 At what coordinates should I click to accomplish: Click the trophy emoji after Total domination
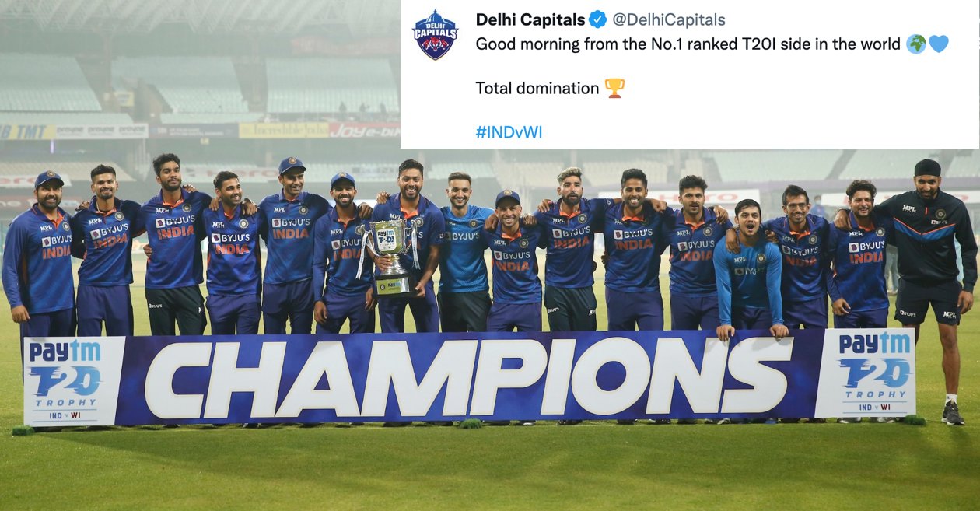click(x=614, y=89)
